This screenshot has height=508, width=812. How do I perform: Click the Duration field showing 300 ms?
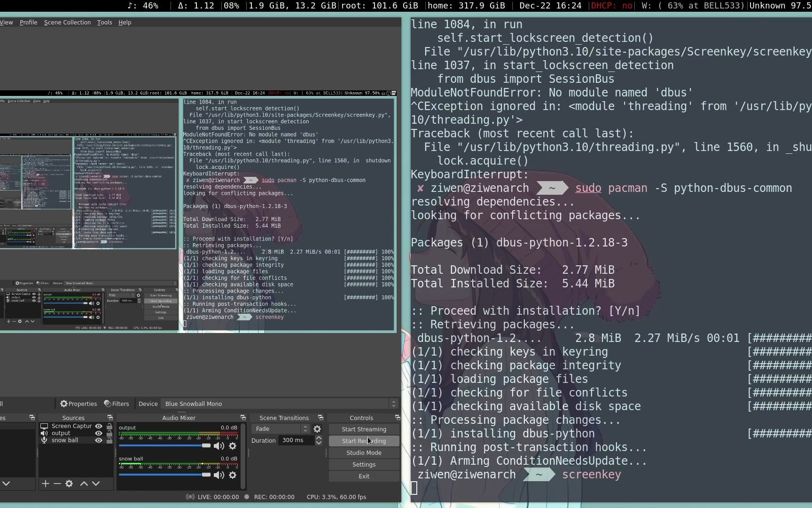tap(296, 440)
